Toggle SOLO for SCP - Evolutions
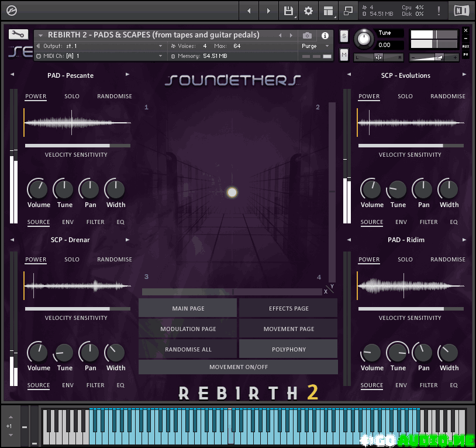Image resolution: width=476 pixels, height=448 pixels. [405, 97]
